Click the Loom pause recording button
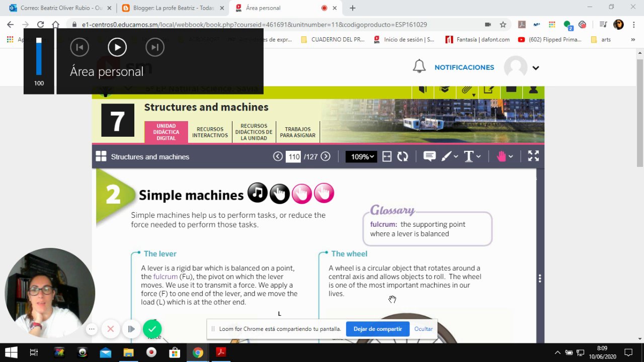 coord(131,329)
